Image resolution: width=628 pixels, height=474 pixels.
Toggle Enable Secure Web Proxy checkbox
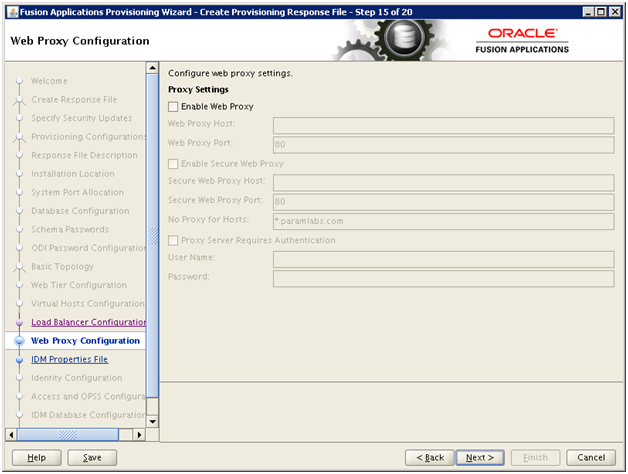[173, 164]
